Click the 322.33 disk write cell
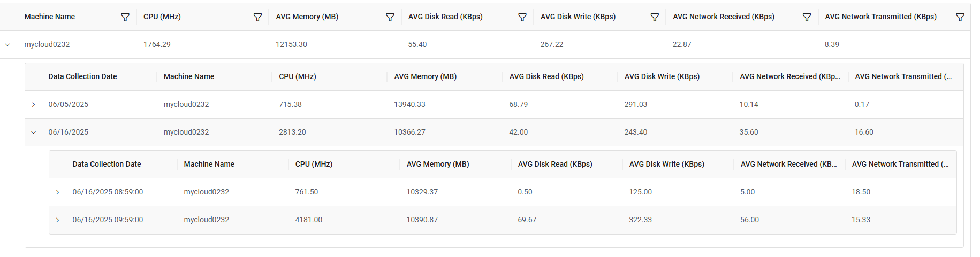The height and width of the screenshot is (257, 980). 640,220
